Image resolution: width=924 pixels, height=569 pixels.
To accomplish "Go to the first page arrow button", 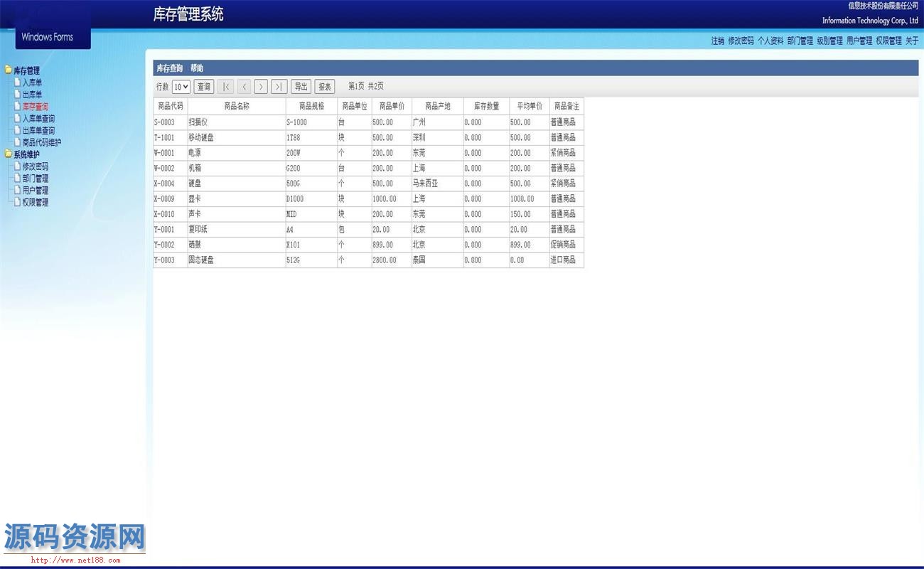I will [225, 87].
